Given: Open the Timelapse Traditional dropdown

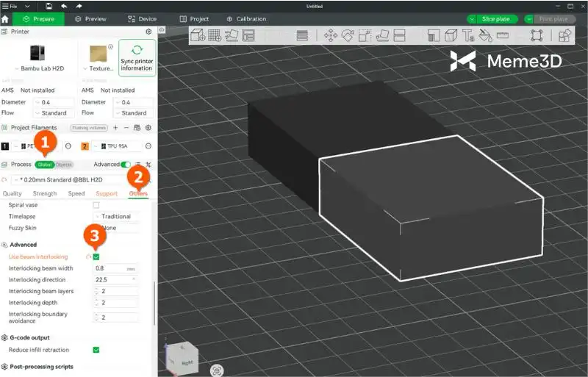Looking at the screenshot, I should [x=115, y=217].
